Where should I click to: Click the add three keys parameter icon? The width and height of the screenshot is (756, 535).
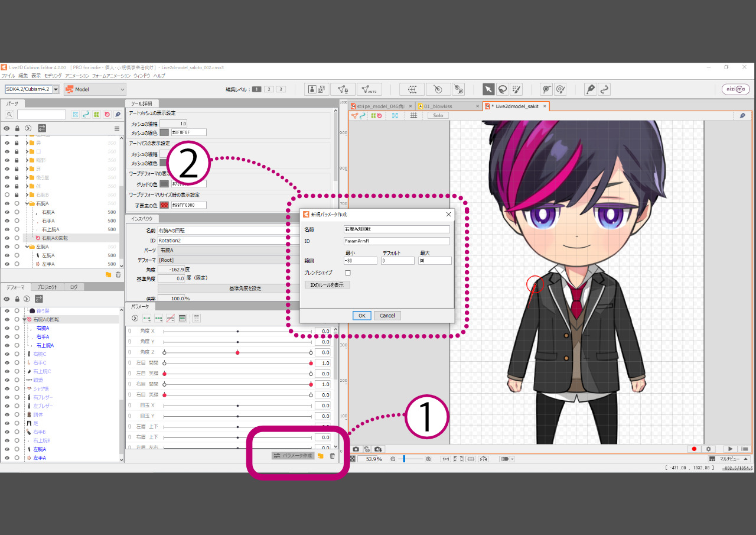[158, 318]
